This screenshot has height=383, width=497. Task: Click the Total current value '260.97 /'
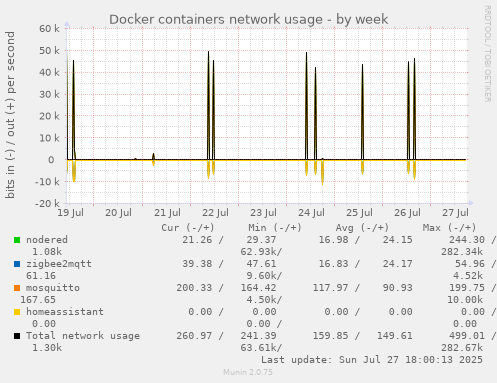pos(200,336)
